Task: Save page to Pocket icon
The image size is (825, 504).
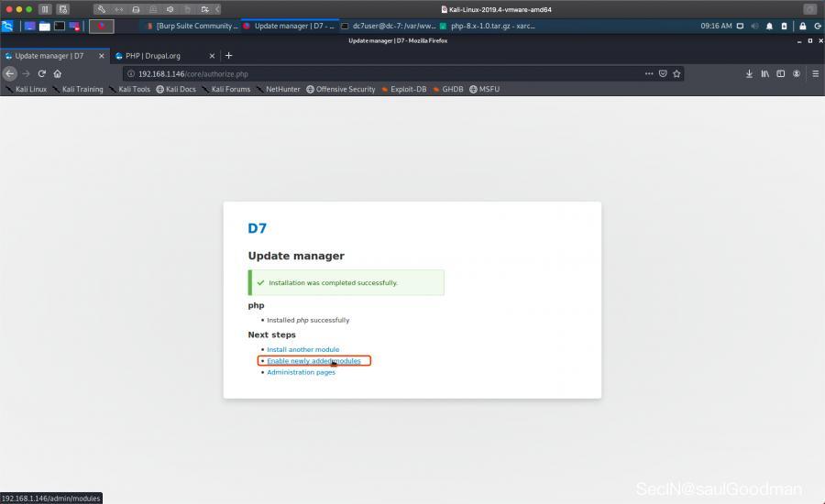Action: (663, 73)
